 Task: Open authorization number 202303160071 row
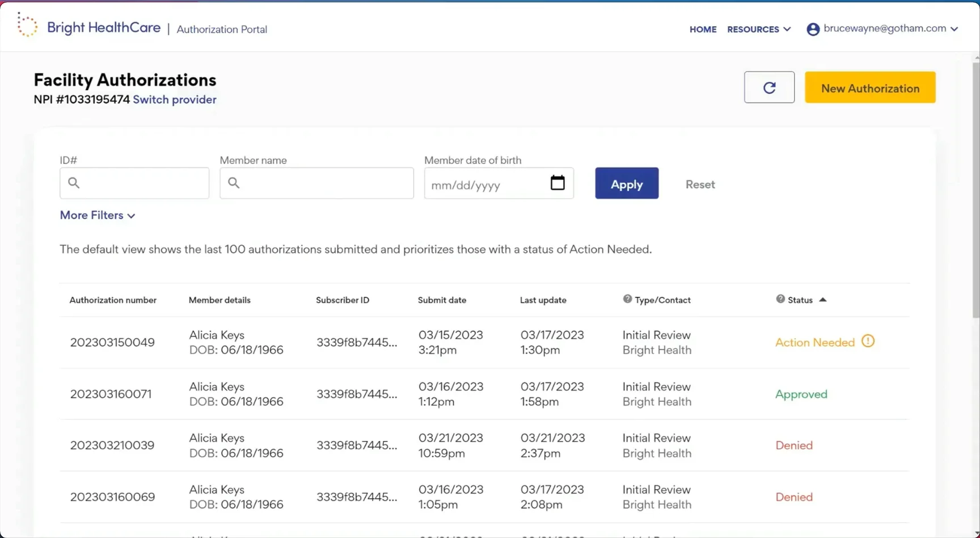coord(111,394)
